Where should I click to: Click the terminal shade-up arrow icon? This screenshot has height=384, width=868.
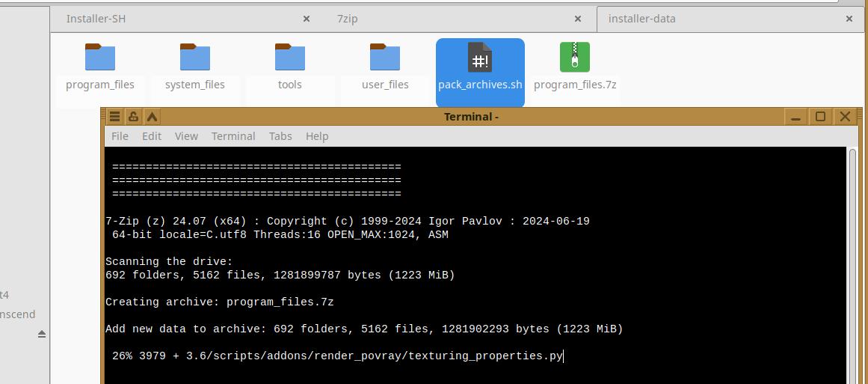coord(152,117)
